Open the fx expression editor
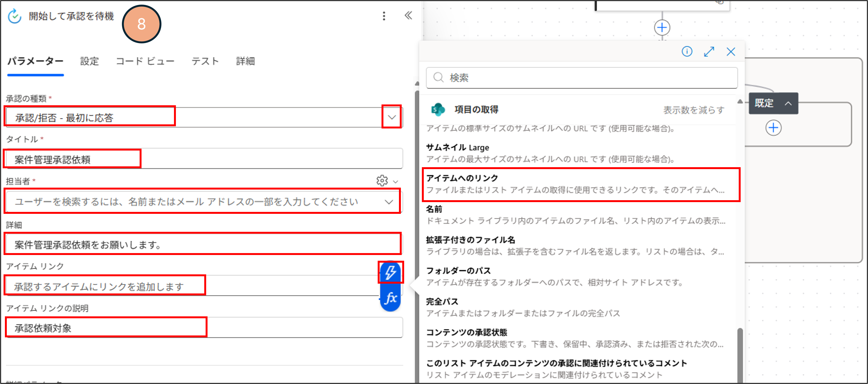Image resolution: width=868 pixels, height=384 pixels. click(390, 298)
